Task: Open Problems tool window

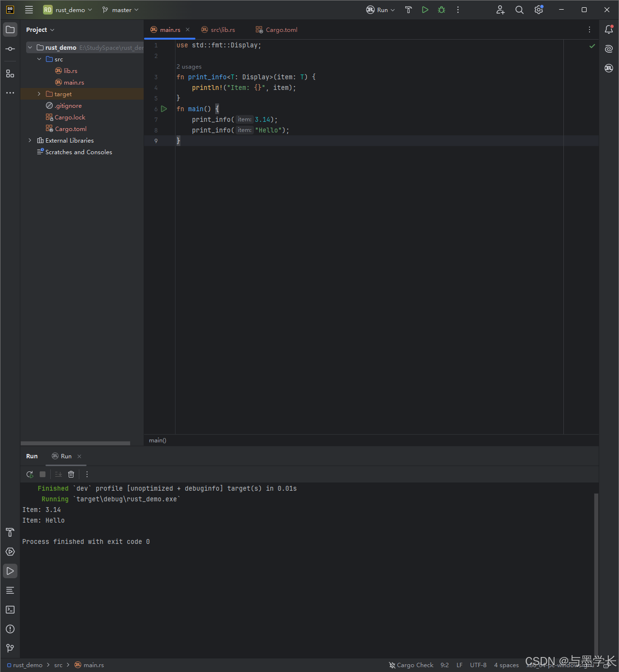Action: 10,629
